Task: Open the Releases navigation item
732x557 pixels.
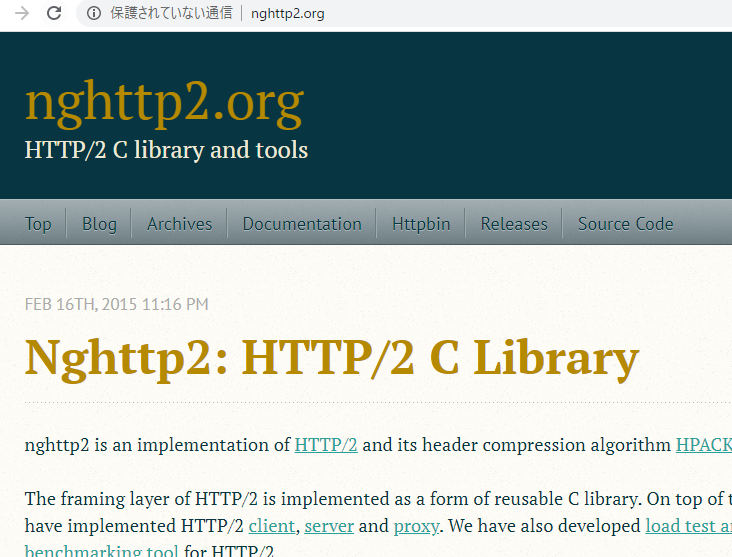Action: point(514,224)
